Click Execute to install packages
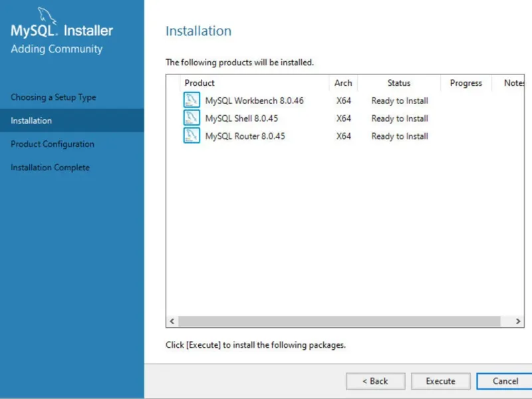532x399 pixels. 440,381
